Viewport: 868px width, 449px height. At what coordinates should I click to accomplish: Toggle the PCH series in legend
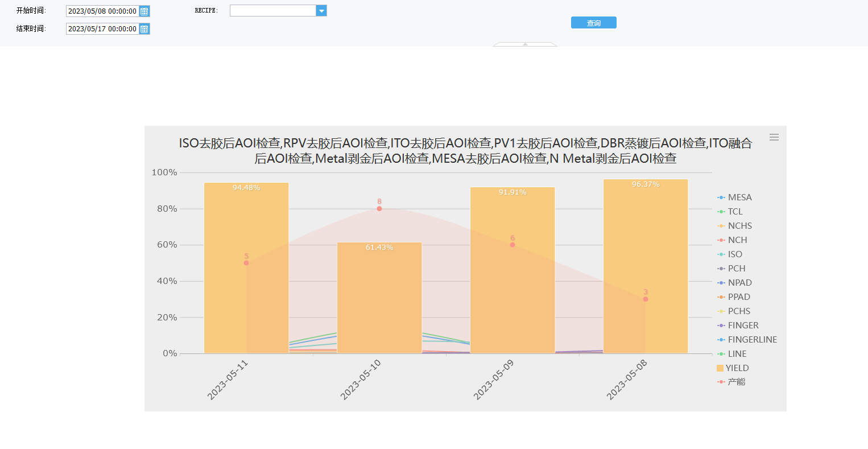[731, 269]
